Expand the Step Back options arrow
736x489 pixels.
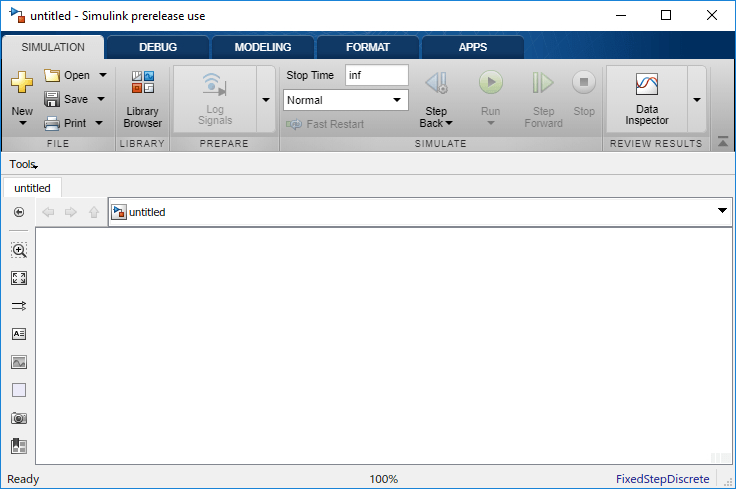point(449,123)
